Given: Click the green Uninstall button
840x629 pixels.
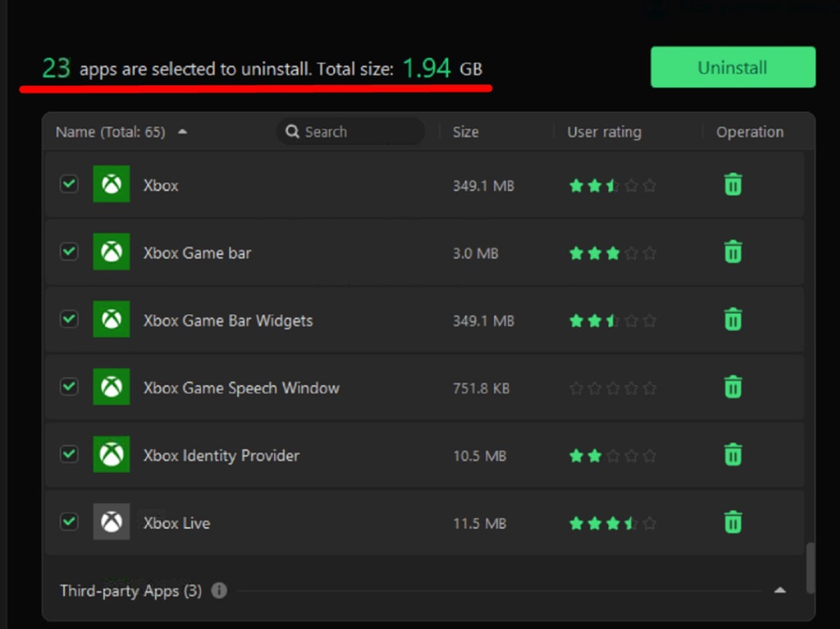Looking at the screenshot, I should click(x=733, y=67).
